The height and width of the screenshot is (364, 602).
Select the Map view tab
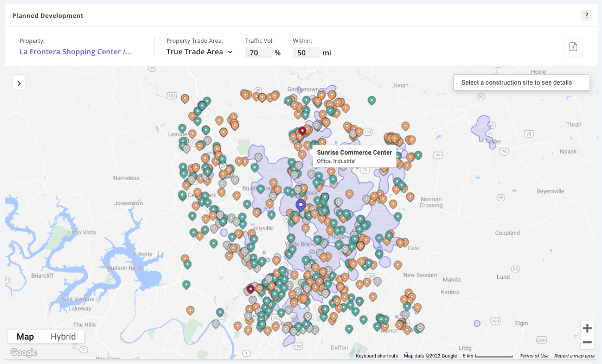[x=25, y=336]
